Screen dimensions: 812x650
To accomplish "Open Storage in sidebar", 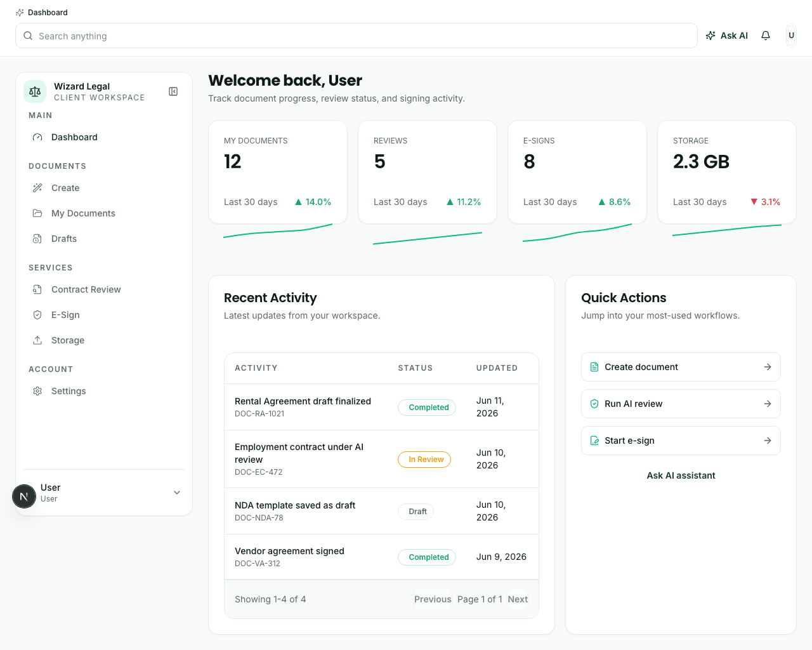I will pos(104,340).
